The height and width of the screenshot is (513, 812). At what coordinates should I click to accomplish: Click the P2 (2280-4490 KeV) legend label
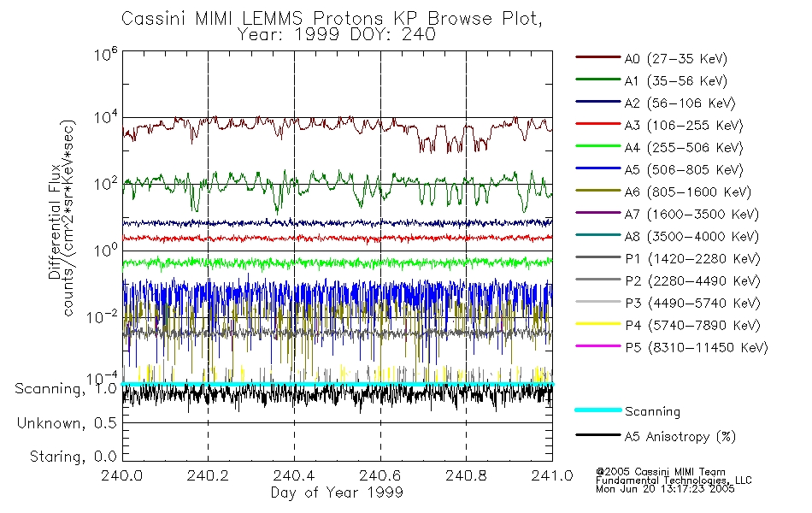click(692, 280)
